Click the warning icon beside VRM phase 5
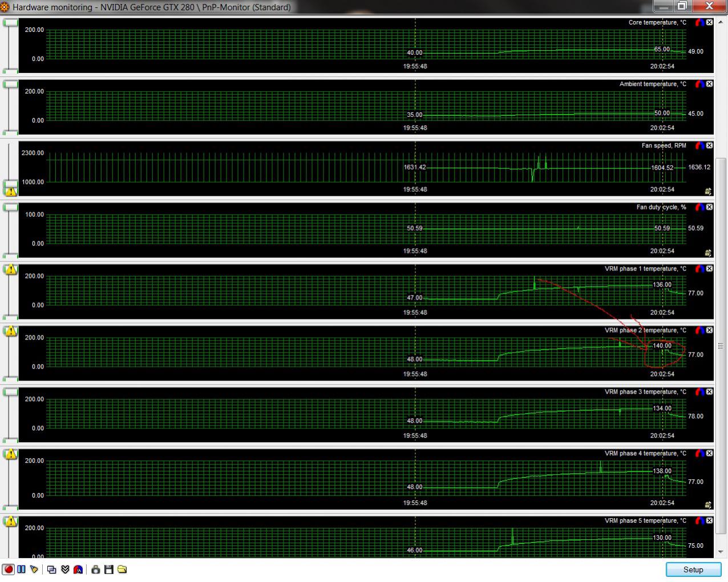Screen dimensions: 728x582 [x=10, y=521]
